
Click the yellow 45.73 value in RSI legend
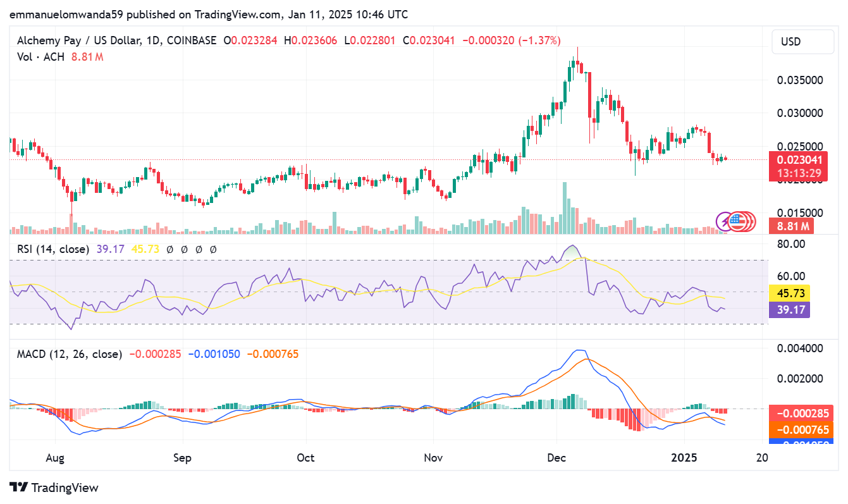coord(145,250)
